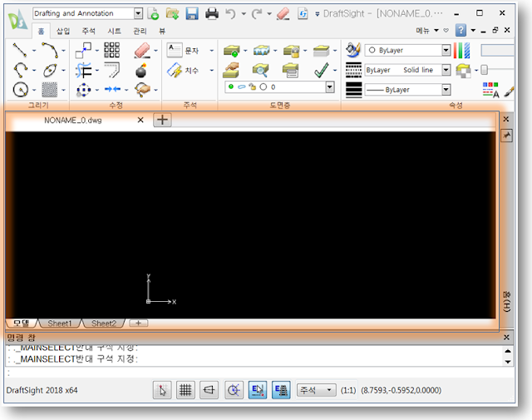Screen dimensions: 532x420
Task: Select the Ellipse tool
Action: [x=50, y=71]
